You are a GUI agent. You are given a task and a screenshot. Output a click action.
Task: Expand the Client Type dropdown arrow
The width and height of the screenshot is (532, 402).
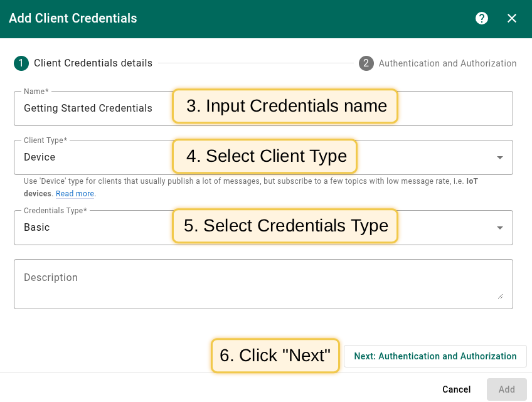click(500, 158)
